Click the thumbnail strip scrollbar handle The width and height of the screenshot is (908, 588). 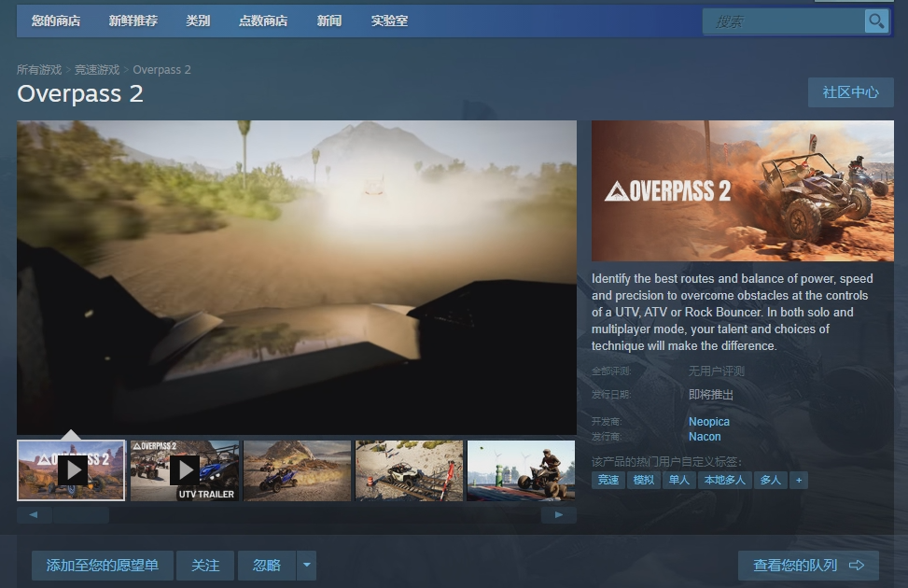point(80,515)
